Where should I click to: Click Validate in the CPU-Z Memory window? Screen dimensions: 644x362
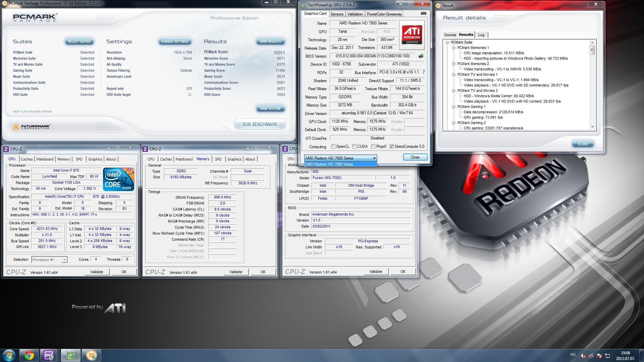coord(236,272)
